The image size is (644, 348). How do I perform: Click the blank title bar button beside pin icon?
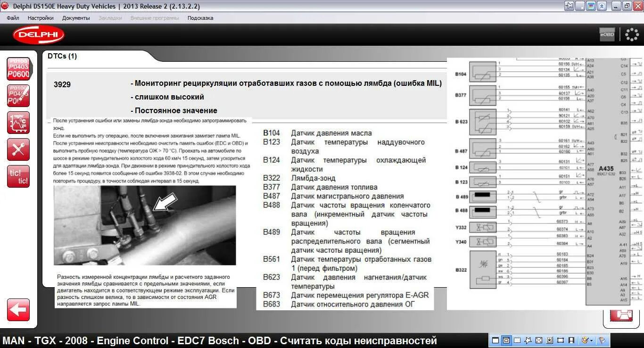[580, 6]
